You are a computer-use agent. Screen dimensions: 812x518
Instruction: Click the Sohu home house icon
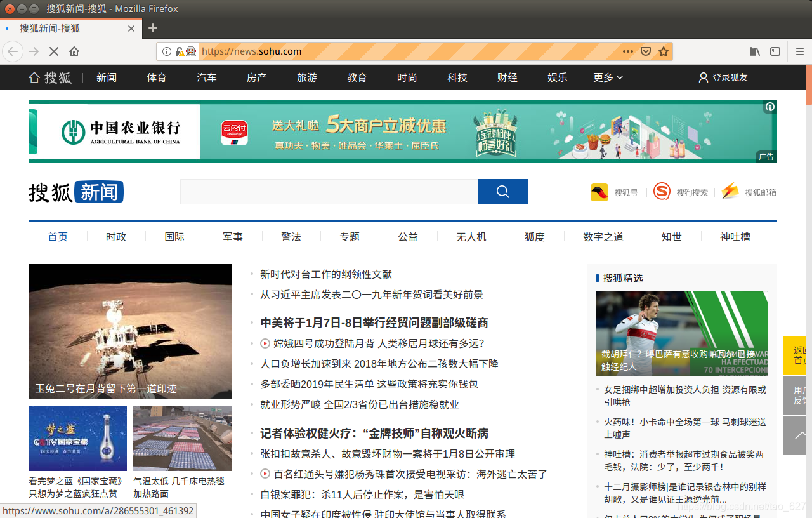tap(34, 77)
